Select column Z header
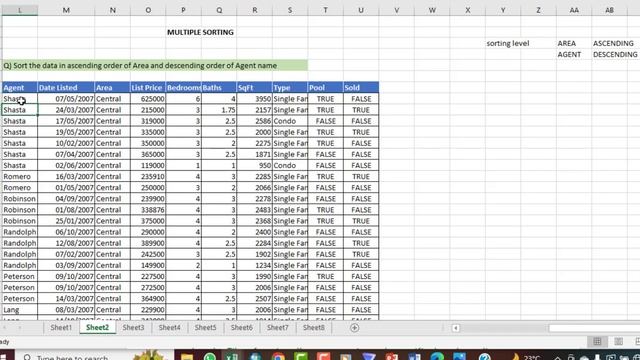Screen dimensions: 640x360 538,10
